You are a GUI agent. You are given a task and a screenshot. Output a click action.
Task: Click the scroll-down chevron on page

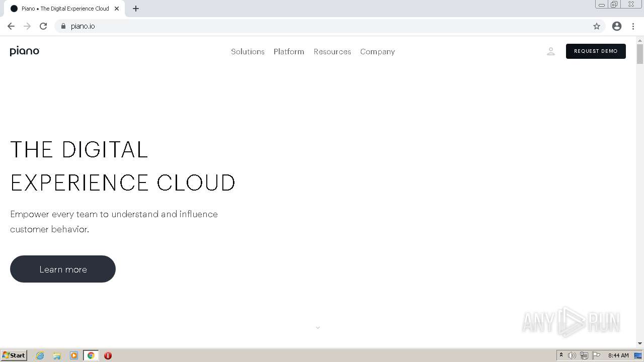point(318,328)
